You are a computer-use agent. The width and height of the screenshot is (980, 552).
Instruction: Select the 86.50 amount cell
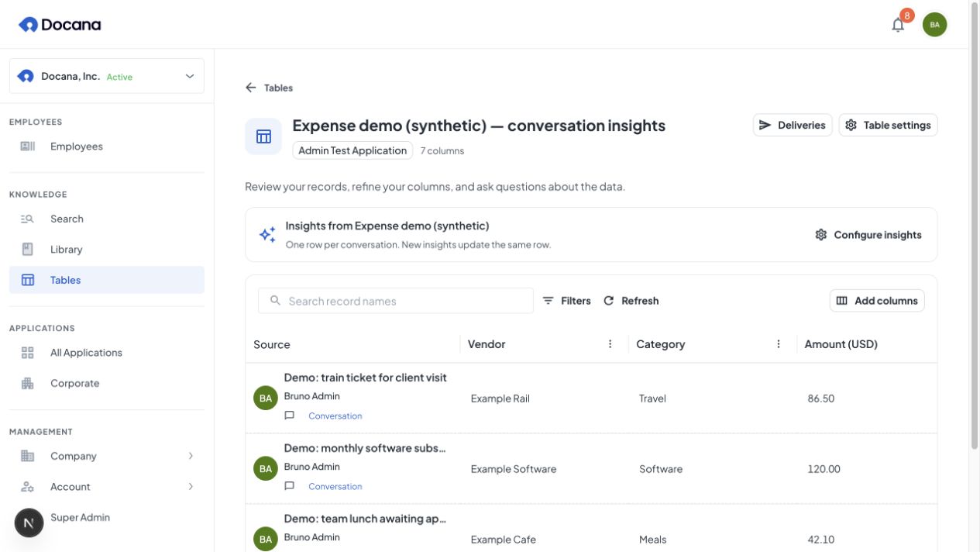pos(820,398)
